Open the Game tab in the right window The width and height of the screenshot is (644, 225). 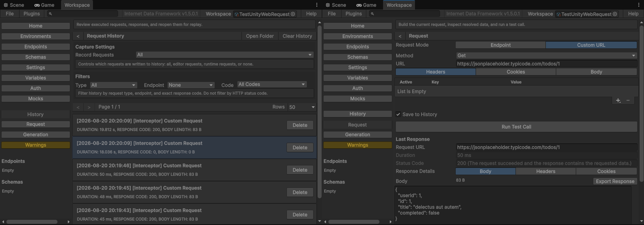366,5
